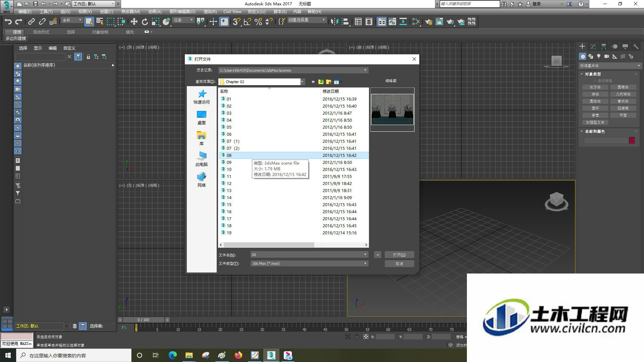Click the plus increment save button
Screen dimensions: 644x362
(x=377, y=255)
